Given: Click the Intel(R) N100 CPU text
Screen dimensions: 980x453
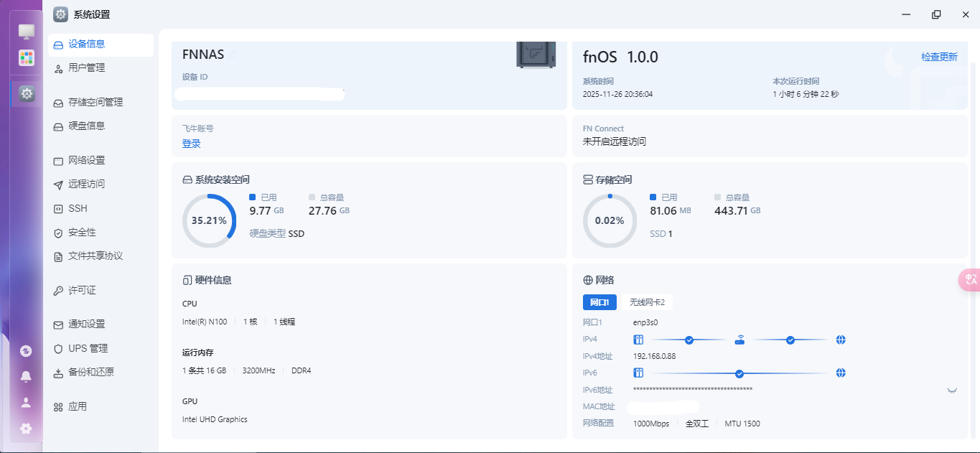Looking at the screenshot, I should pos(205,322).
